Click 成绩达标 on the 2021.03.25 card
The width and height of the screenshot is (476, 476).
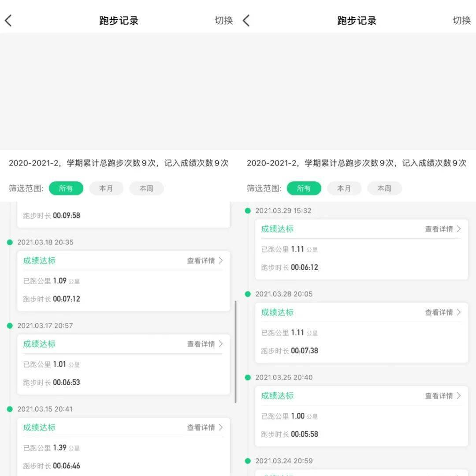(x=278, y=396)
